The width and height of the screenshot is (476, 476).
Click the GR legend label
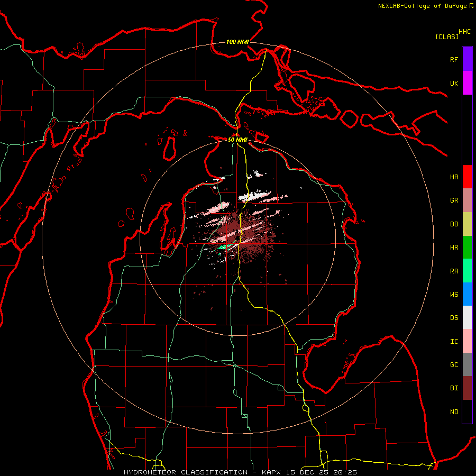tap(454, 200)
